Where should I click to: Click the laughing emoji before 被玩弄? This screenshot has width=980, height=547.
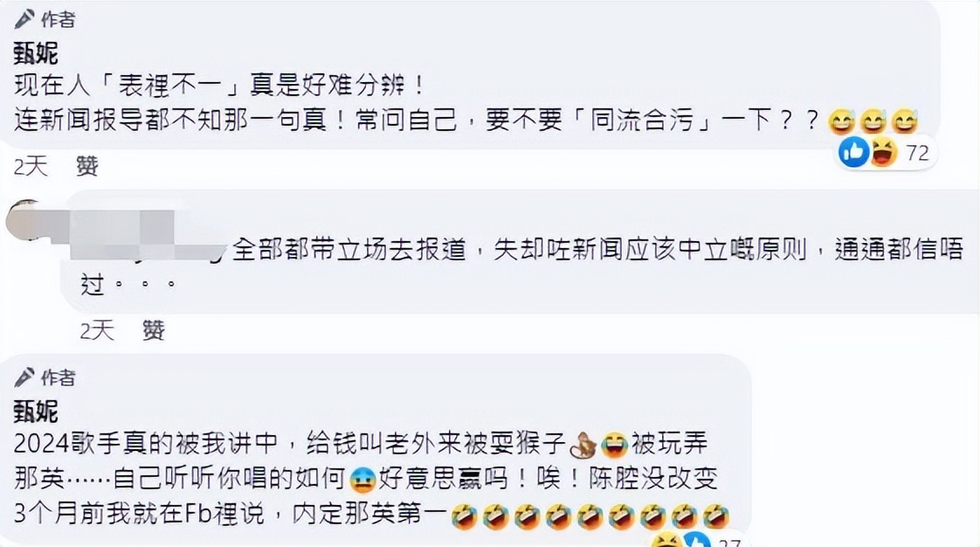tap(614, 445)
